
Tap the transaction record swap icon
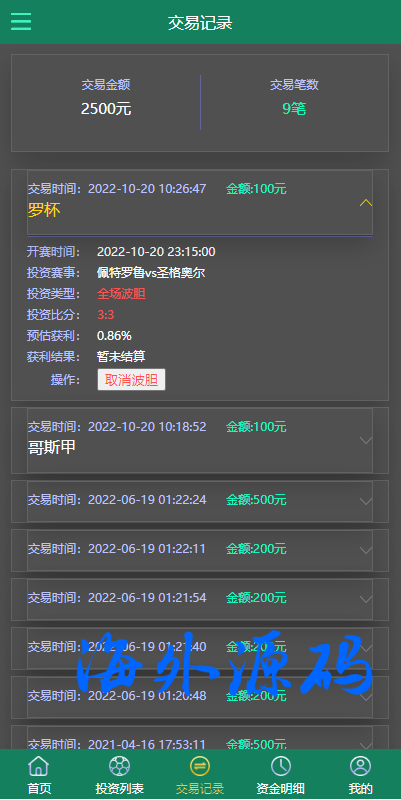point(200,766)
